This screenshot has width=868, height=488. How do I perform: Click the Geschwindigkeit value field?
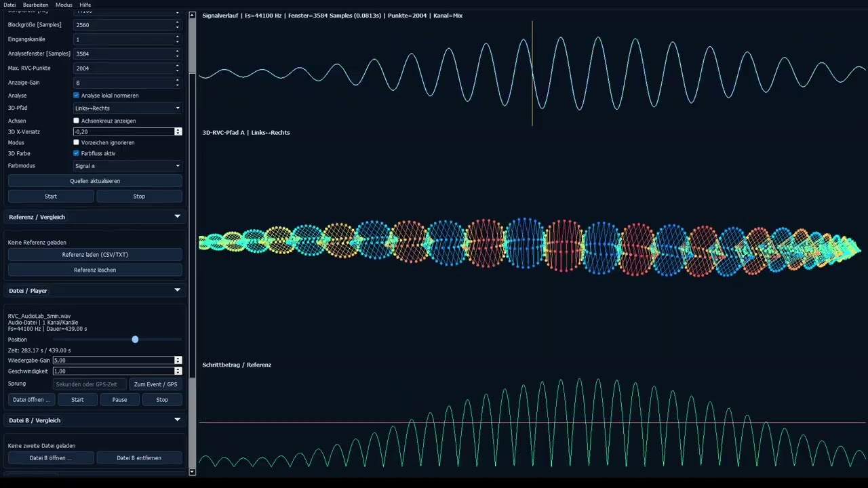coord(113,371)
